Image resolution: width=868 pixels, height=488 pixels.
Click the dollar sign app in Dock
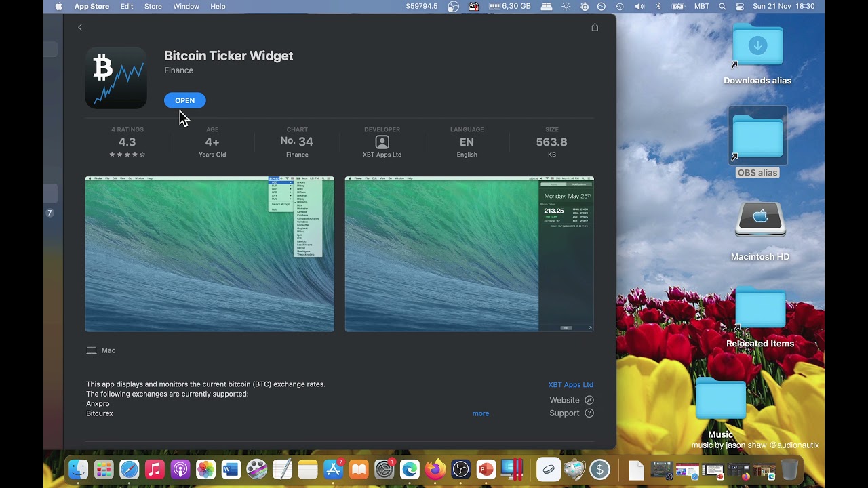pos(600,469)
